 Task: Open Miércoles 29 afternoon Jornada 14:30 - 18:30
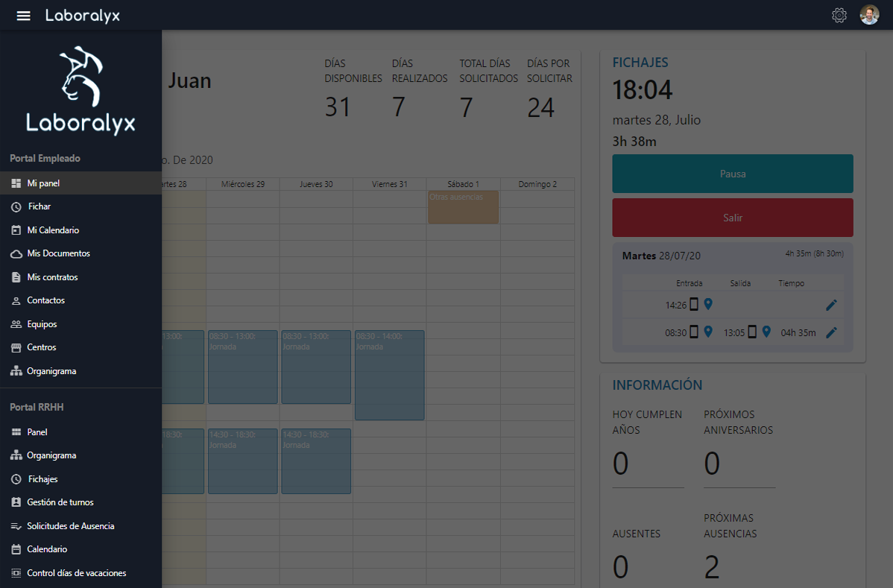(x=242, y=461)
